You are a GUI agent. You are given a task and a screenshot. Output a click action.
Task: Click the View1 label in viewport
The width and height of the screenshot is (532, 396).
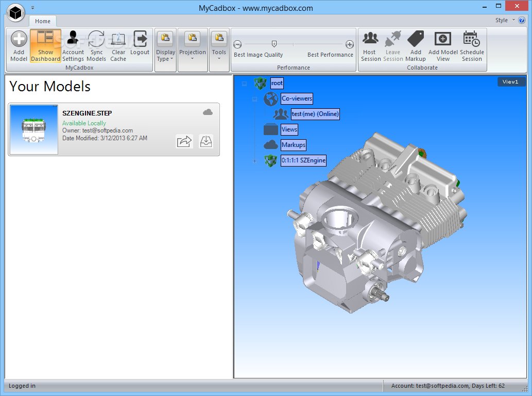[510, 82]
